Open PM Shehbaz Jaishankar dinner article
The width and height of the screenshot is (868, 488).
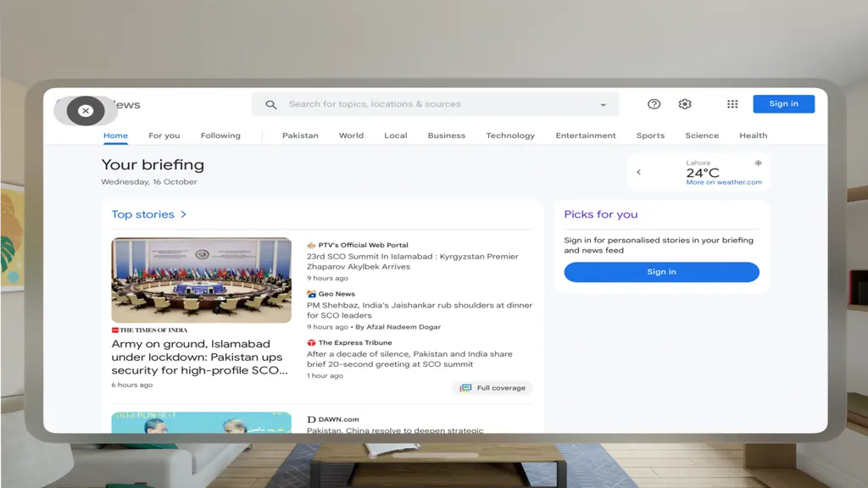click(420, 310)
